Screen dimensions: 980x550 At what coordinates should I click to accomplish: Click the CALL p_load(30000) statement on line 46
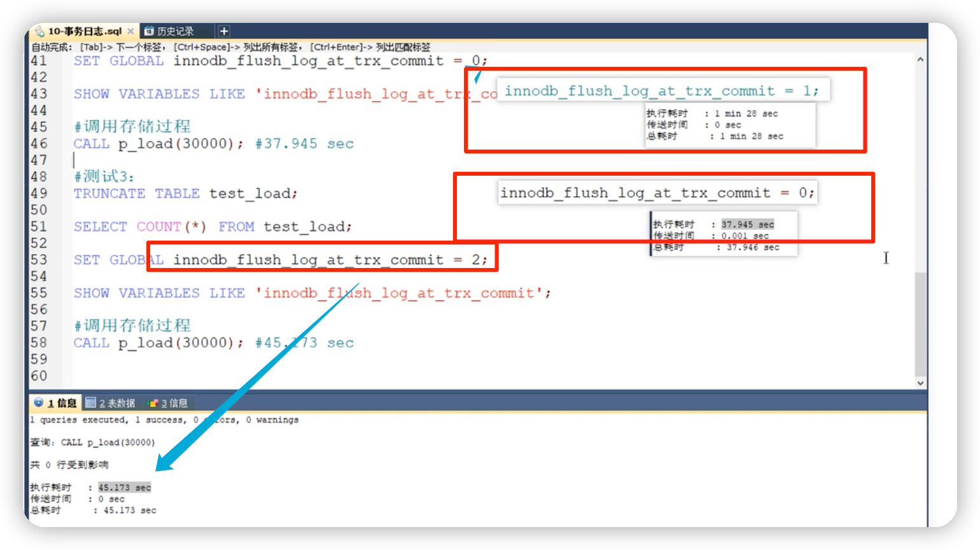point(159,143)
